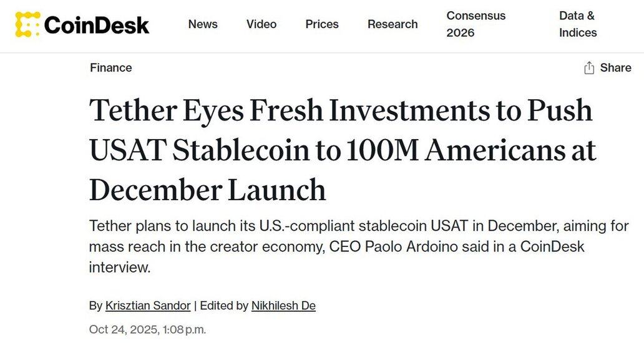Open author Krisztian Sandor's profile link
This screenshot has height=343, width=644.
pyautogui.click(x=148, y=306)
